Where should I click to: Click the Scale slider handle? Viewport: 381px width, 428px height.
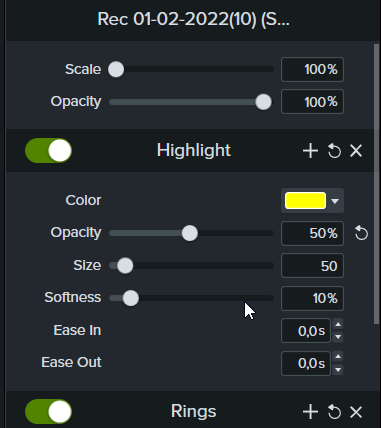116,69
